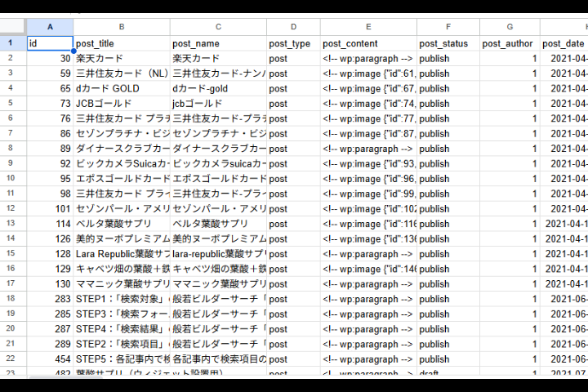Click 'lara-republic葉酸サプ' post_name cell
This screenshot has height=392, width=588.
(x=218, y=254)
